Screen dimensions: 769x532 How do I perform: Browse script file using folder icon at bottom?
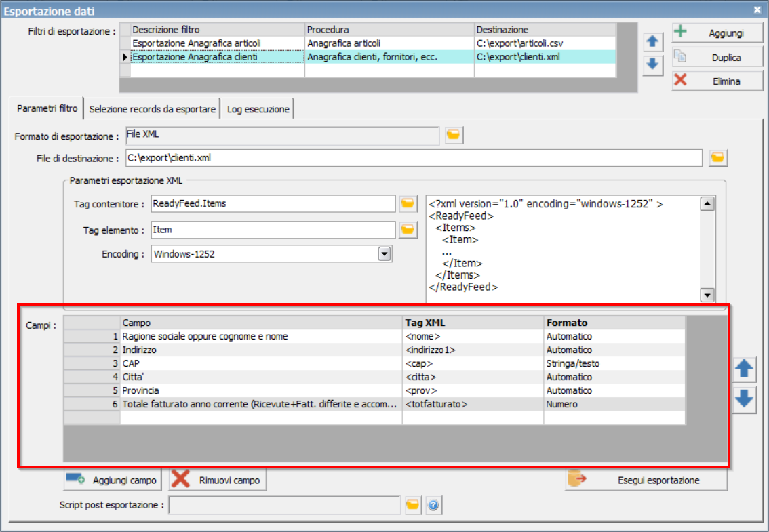coord(413,505)
